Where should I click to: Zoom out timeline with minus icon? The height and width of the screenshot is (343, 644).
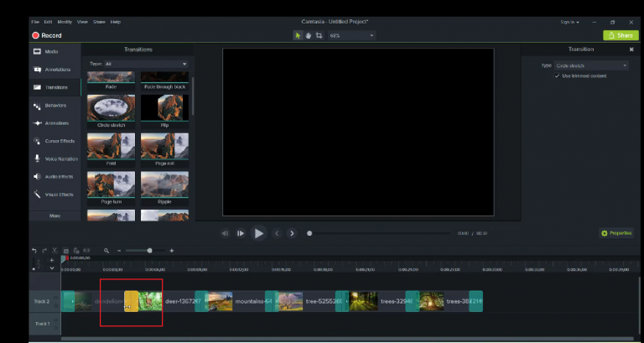click(x=119, y=251)
